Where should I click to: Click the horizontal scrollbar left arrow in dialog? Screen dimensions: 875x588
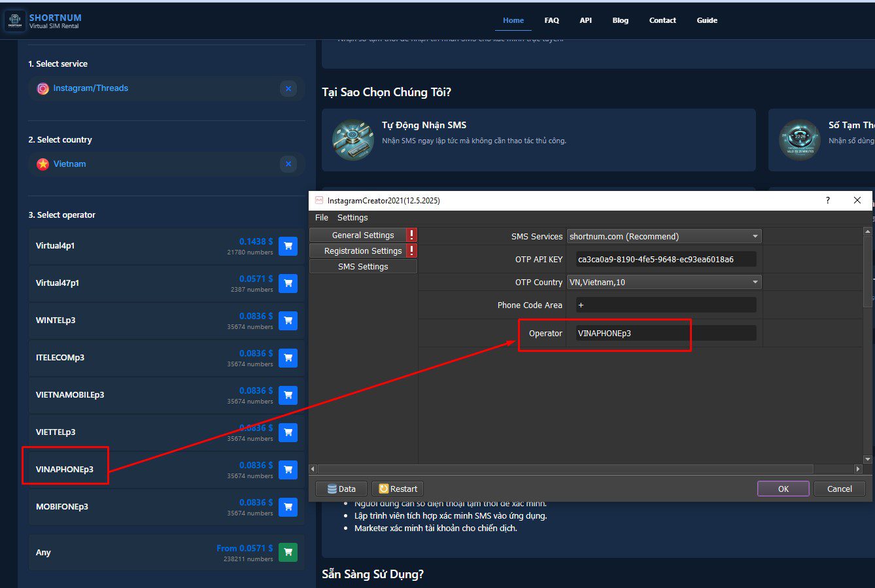point(313,469)
